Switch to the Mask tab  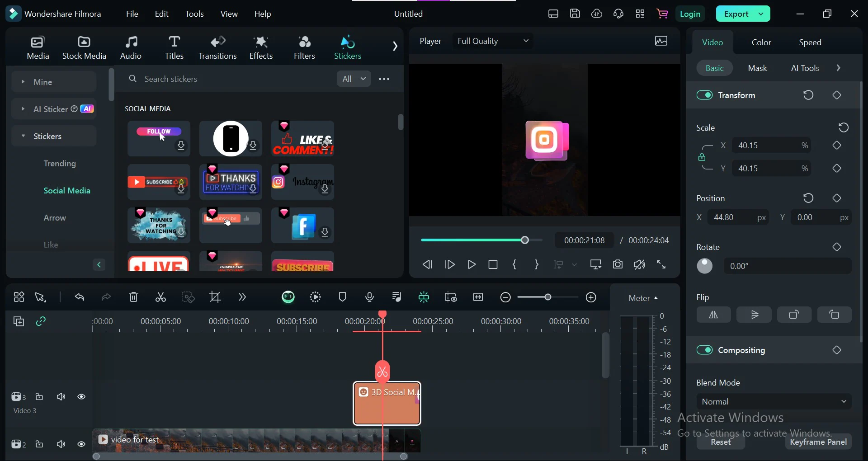coord(757,68)
